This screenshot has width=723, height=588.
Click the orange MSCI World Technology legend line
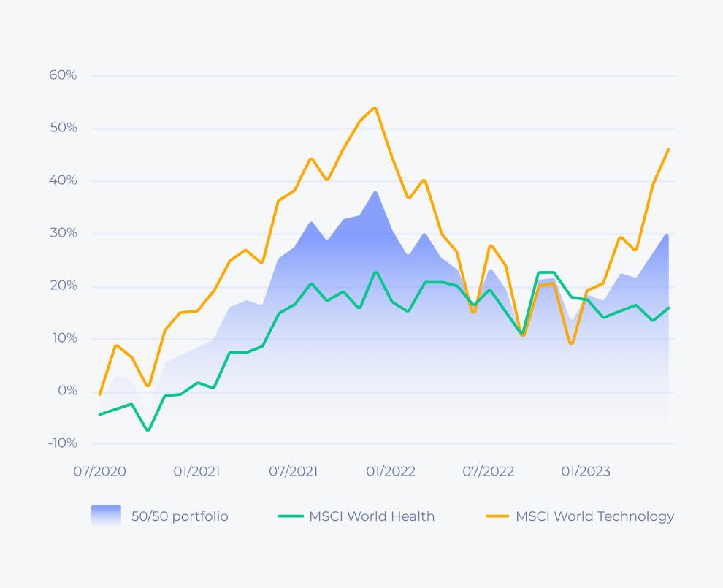(497, 516)
